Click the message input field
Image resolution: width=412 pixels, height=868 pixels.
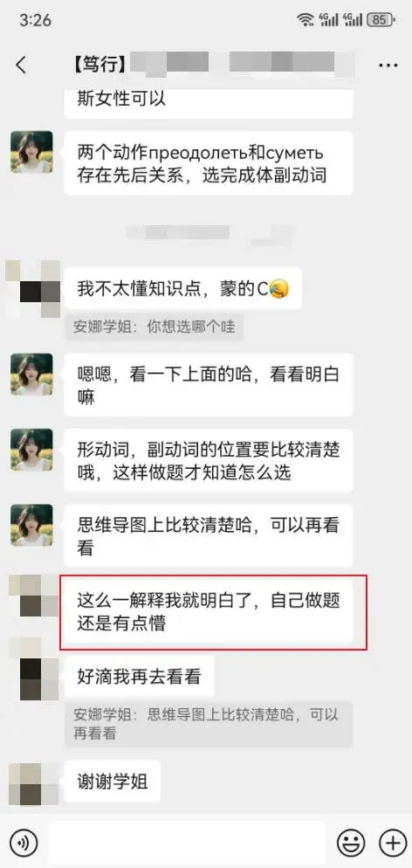(x=187, y=843)
